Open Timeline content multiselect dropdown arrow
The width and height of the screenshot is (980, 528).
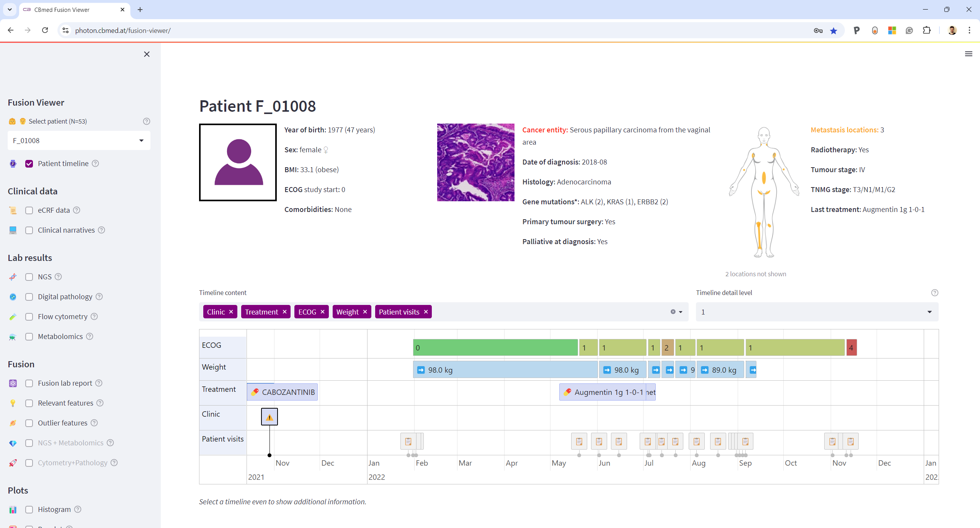coord(681,312)
